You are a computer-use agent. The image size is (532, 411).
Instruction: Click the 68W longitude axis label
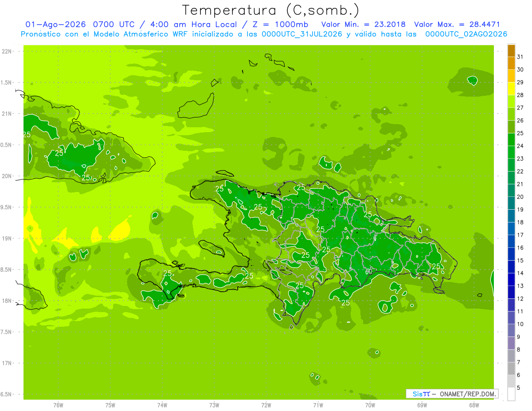(474, 405)
